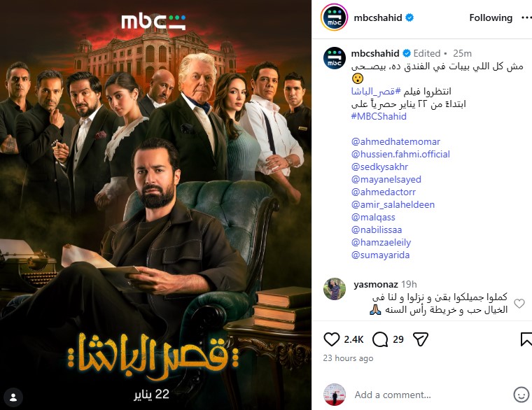The height and width of the screenshot is (410, 532).
Task: Toggle the Following button
Action: [x=491, y=17]
